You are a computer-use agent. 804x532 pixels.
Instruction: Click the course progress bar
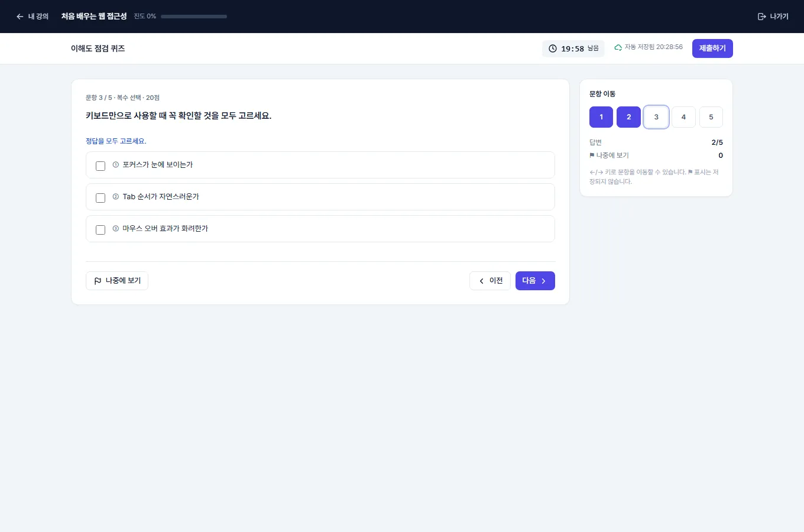point(194,17)
